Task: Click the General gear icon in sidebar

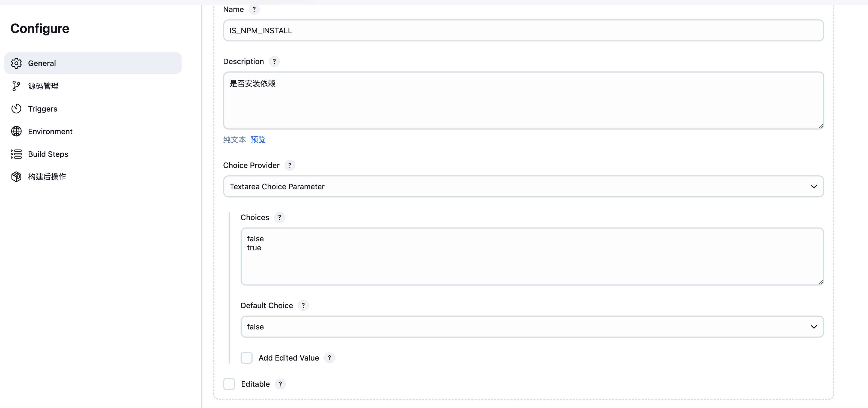Action: pos(16,63)
